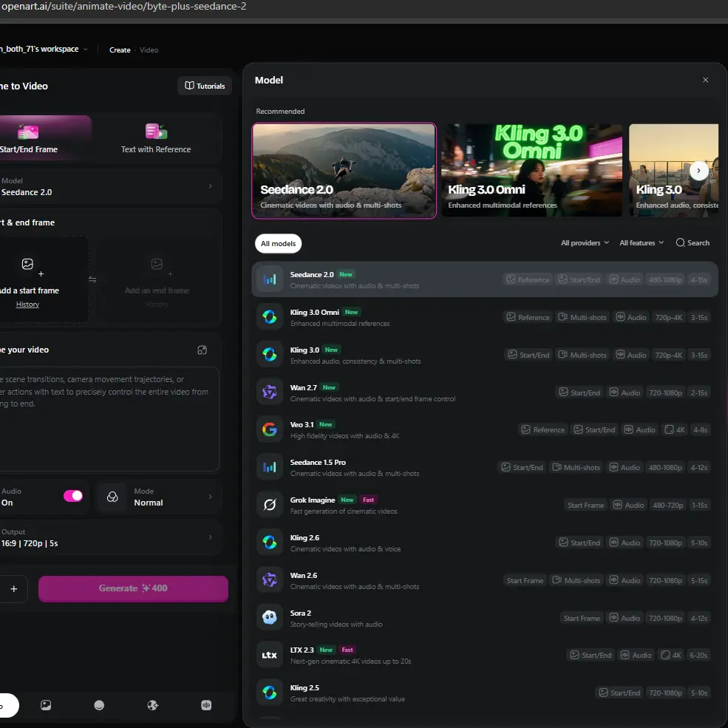This screenshot has height=728, width=728.
Task: Select the Kling 3.0 Enhanced audio description
Action: [356, 361]
